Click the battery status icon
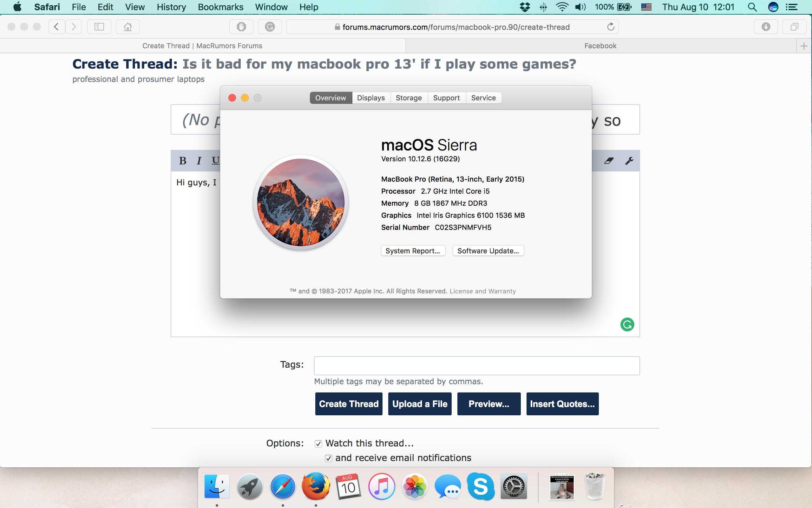 tap(625, 7)
